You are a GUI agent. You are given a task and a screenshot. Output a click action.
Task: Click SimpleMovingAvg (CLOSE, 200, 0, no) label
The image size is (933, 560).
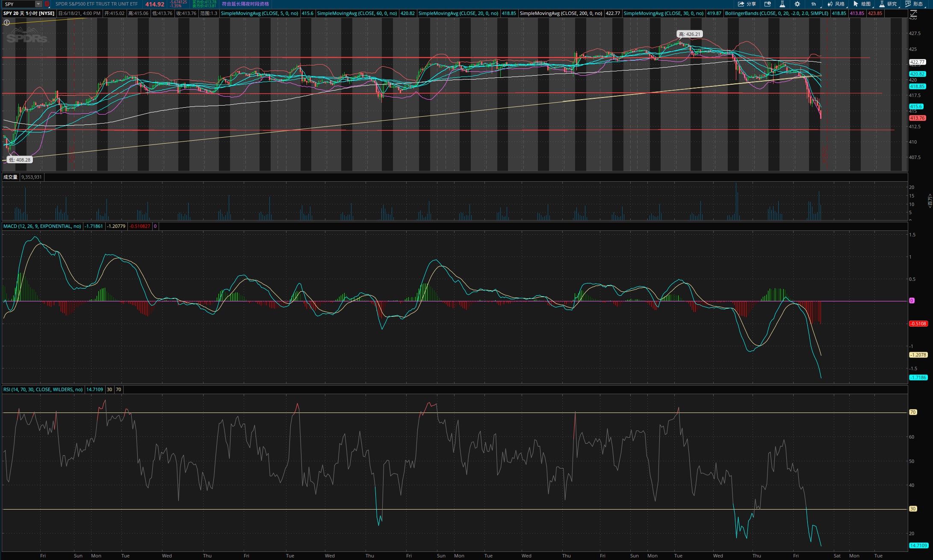(561, 13)
